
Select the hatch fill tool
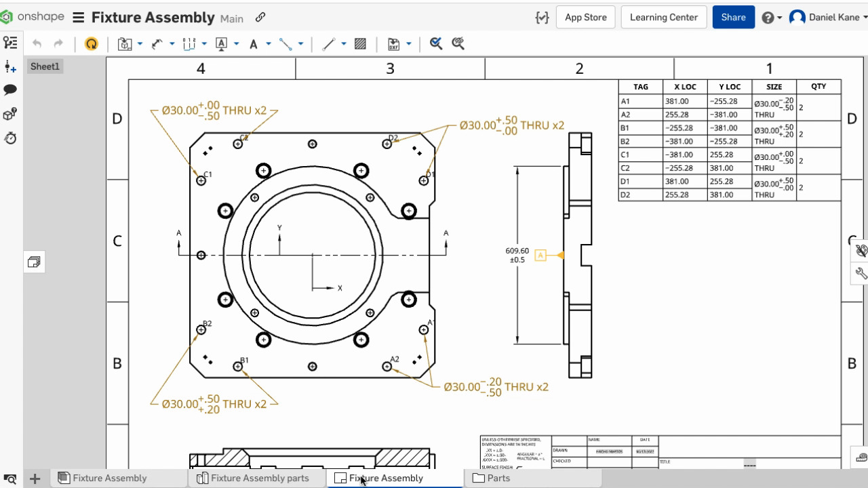pos(361,44)
